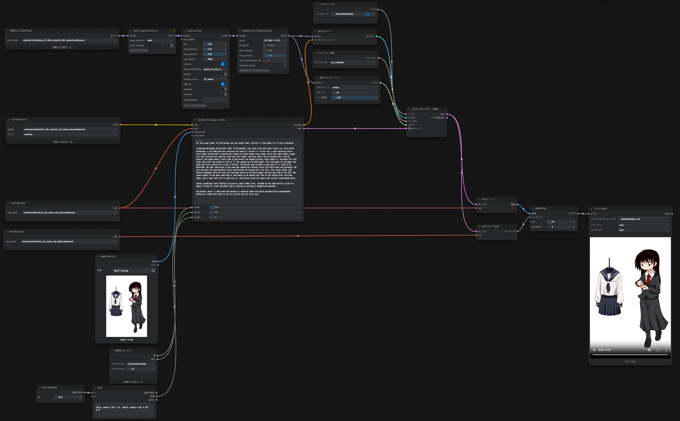Click folder icon beside image file name
The height and width of the screenshot is (421, 680).
click(153, 270)
